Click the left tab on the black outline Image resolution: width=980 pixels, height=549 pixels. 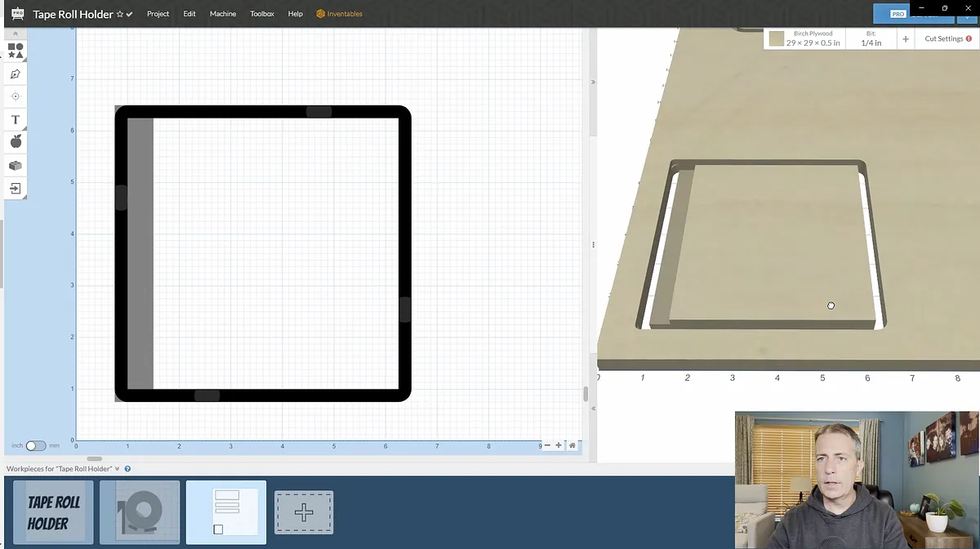[121, 198]
